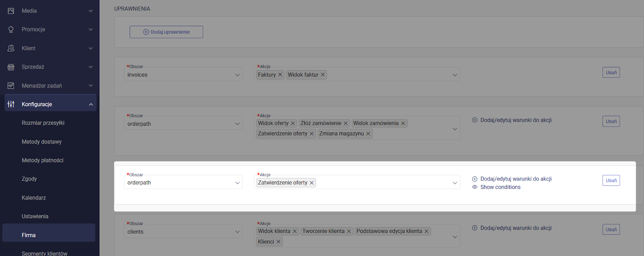Click Dodaj/edytuj warunki above Show conditions
Image resolution: width=644 pixels, height=256 pixels.
click(512, 179)
